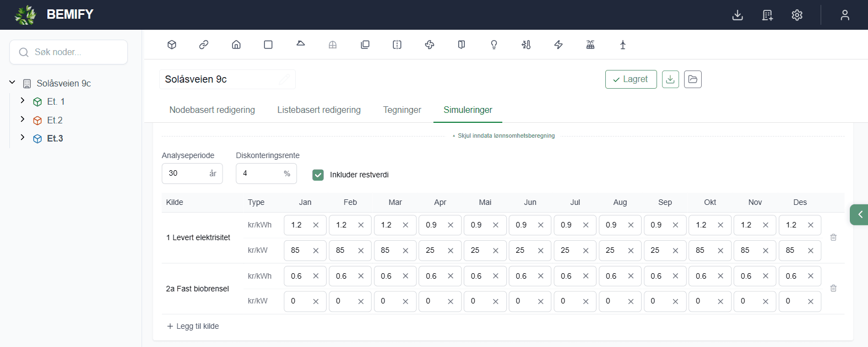Click the chain link icon in toolbar

[x=204, y=45]
